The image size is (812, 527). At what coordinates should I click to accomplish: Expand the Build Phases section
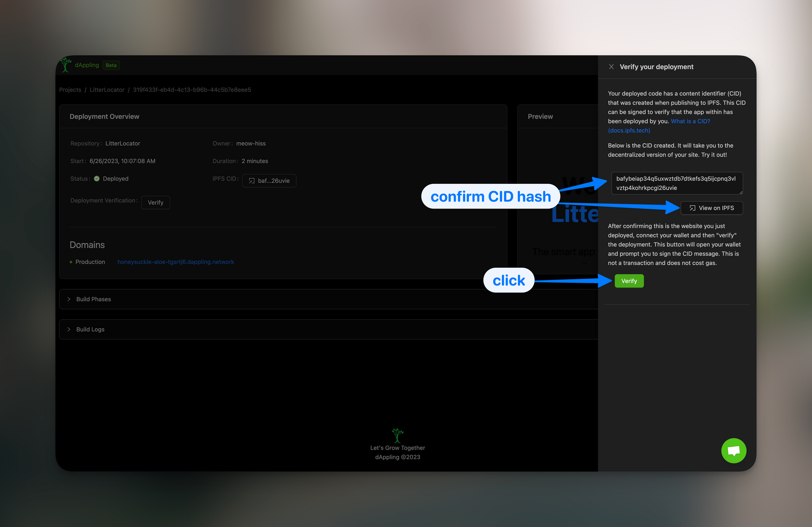[x=93, y=299]
